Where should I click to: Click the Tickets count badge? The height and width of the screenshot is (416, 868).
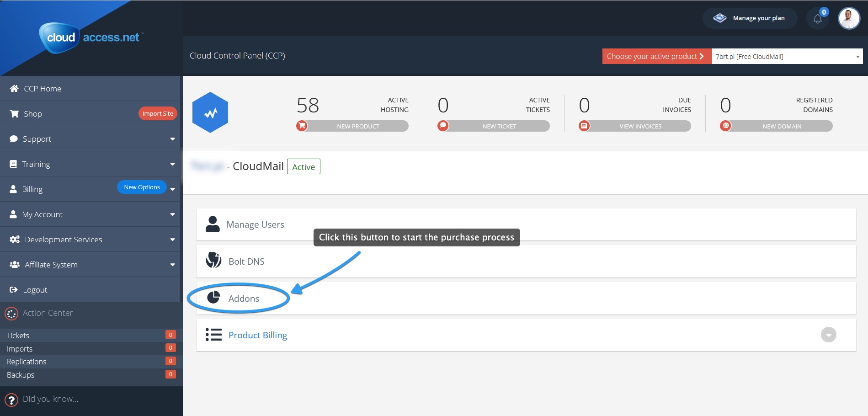(170, 335)
